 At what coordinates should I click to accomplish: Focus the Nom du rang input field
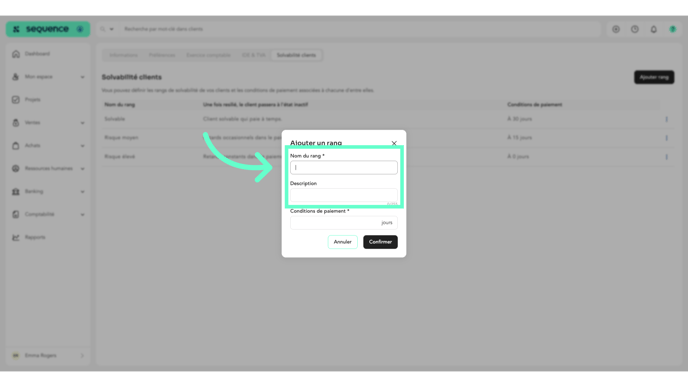344,167
